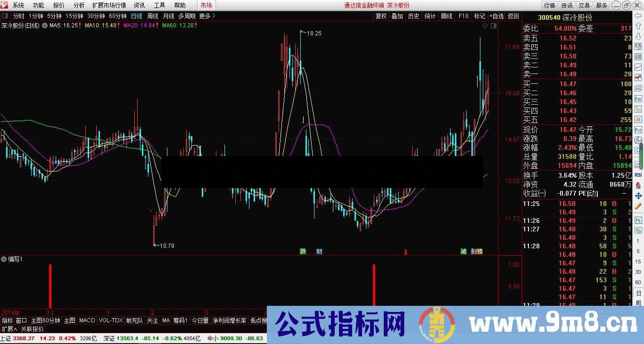Click the red 市场 tab in menu bar
The height and width of the screenshot is (344, 644).
[206, 5]
